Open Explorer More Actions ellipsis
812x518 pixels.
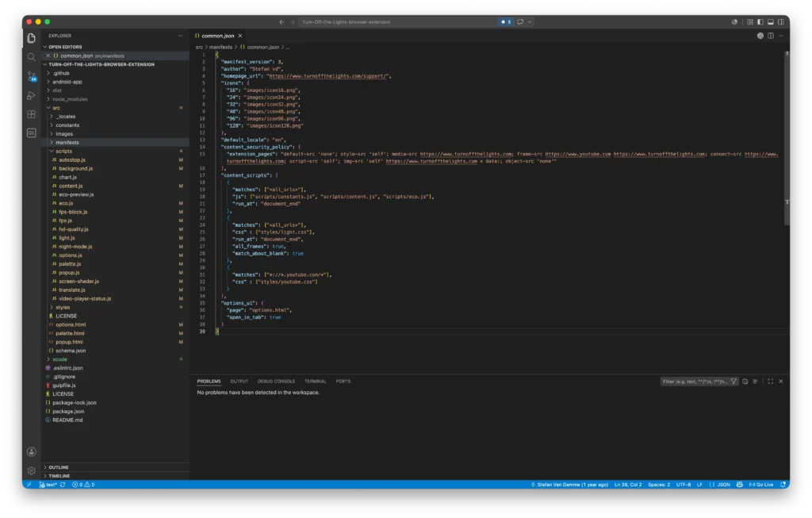point(180,36)
